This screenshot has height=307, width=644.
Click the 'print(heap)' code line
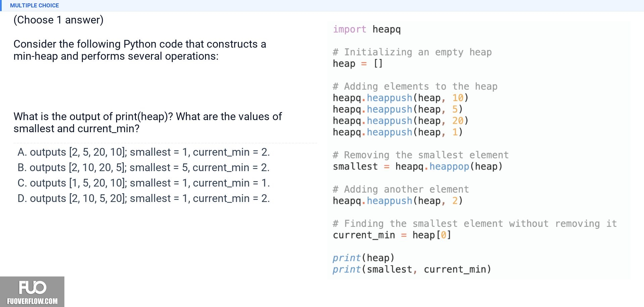coord(364,258)
